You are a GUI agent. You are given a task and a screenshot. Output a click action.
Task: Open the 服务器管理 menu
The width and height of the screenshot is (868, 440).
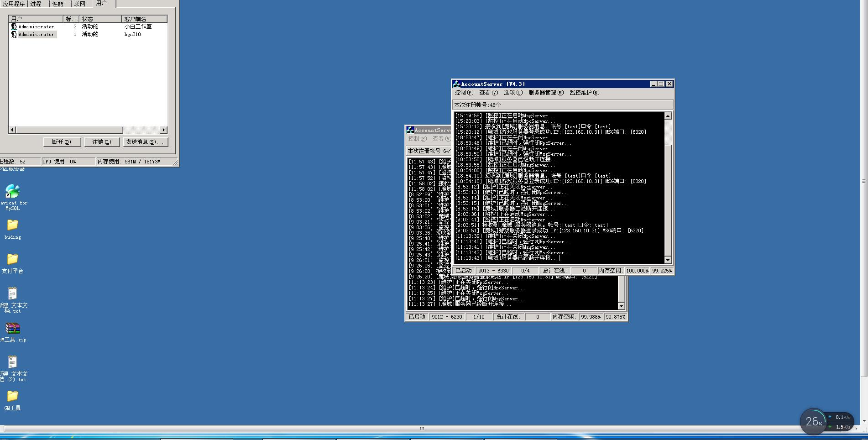tap(545, 93)
